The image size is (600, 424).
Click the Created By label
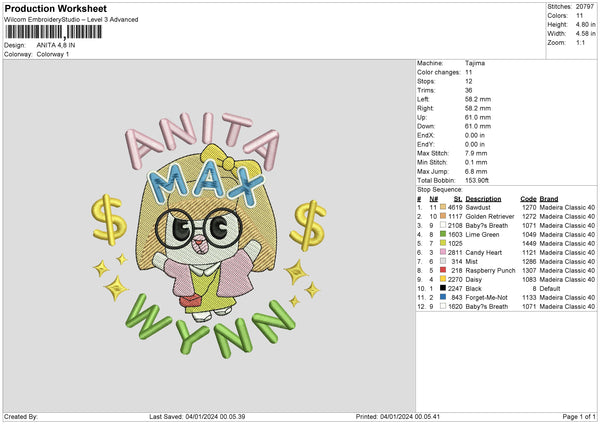click(x=21, y=417)
